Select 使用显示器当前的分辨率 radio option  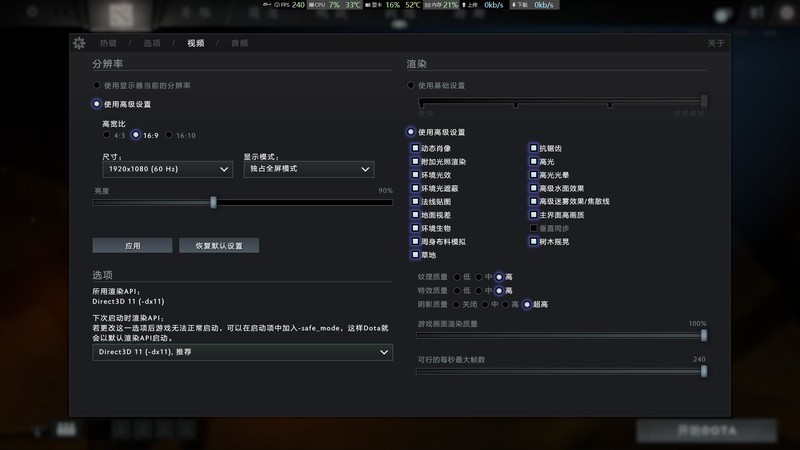click(96, 85)
